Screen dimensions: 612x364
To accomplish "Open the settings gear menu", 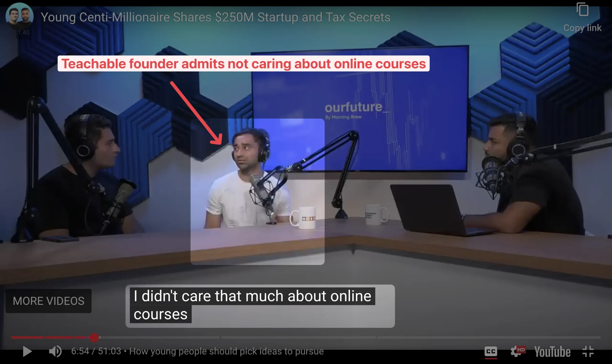I will coord(518,351).
